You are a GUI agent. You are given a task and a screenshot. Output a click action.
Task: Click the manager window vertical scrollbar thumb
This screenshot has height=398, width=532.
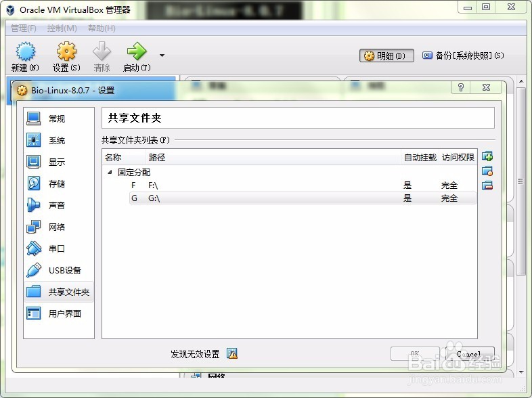[520, 181]
